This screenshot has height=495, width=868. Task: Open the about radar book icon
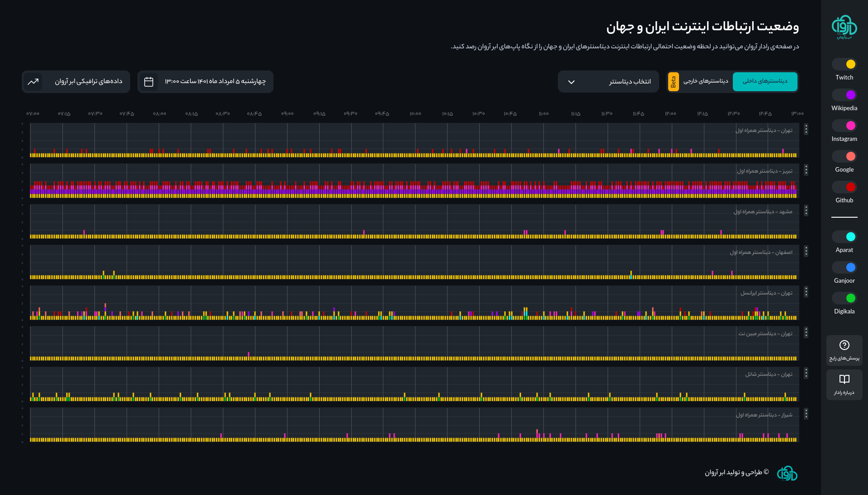844,379
